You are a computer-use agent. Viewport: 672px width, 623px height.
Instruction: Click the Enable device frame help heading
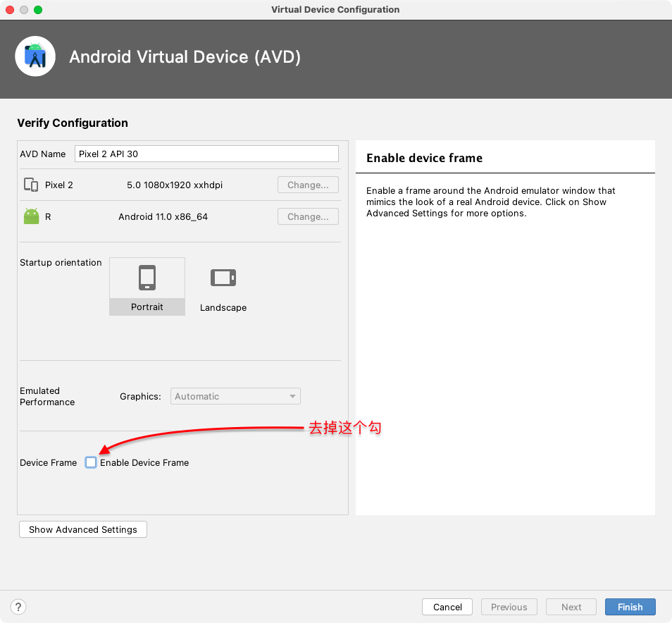click(x=424, y=158)
